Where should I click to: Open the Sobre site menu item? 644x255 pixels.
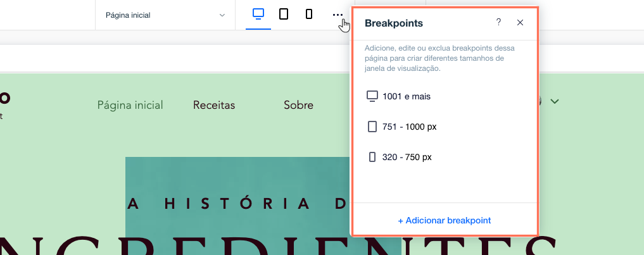pos(299,105)
